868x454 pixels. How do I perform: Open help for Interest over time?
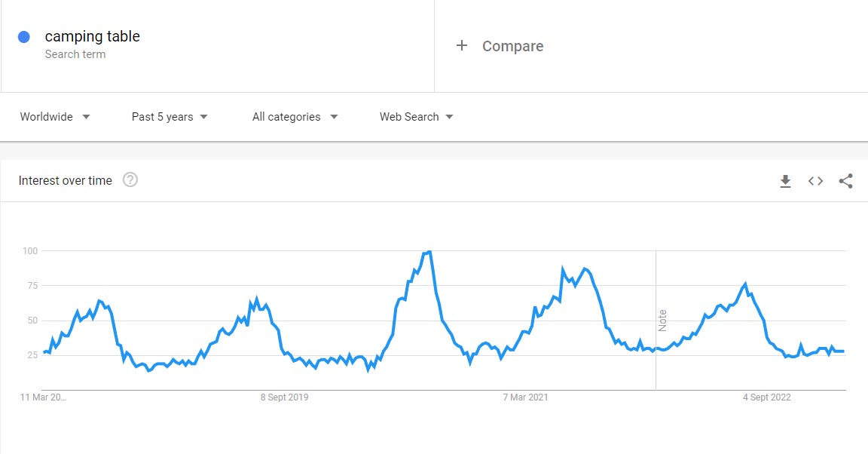click(130, 180)
